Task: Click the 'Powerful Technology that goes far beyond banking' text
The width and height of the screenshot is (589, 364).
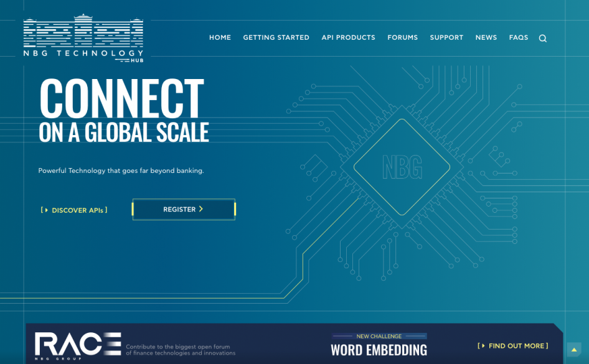Action: pos(121,170)
